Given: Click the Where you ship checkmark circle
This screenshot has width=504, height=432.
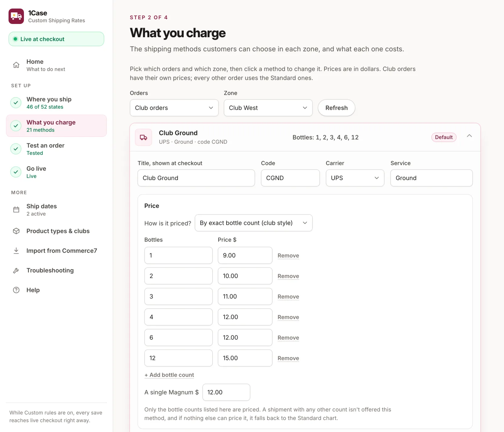Looking at the screenshot, I should pos(16,103).
